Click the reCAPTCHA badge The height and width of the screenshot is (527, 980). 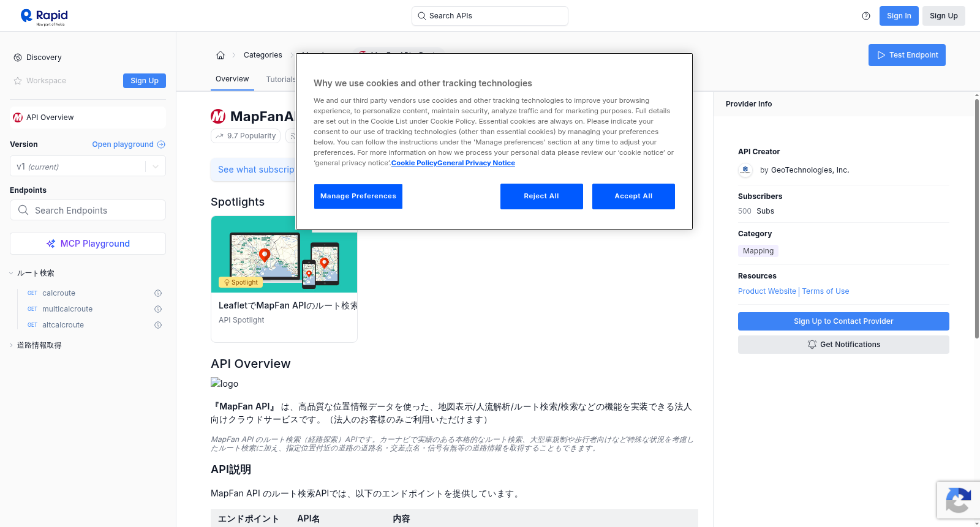click(x=959, y=500)
